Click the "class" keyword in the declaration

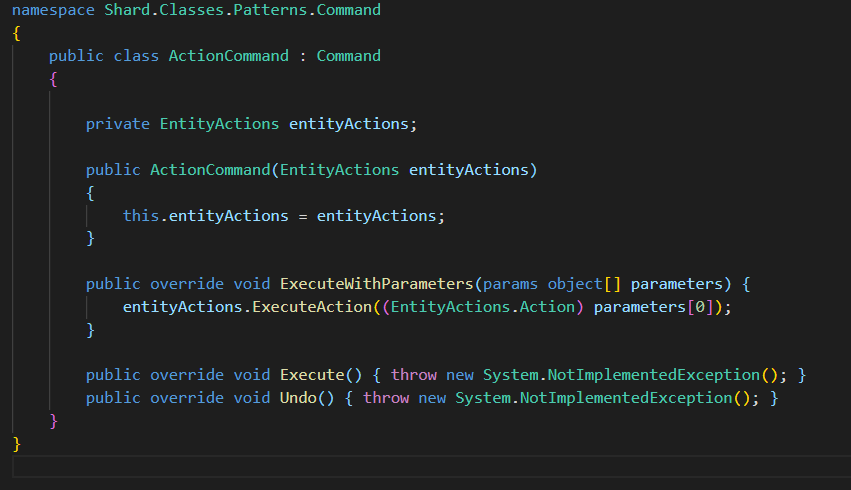pyautogui.click(x=136, y=56)
